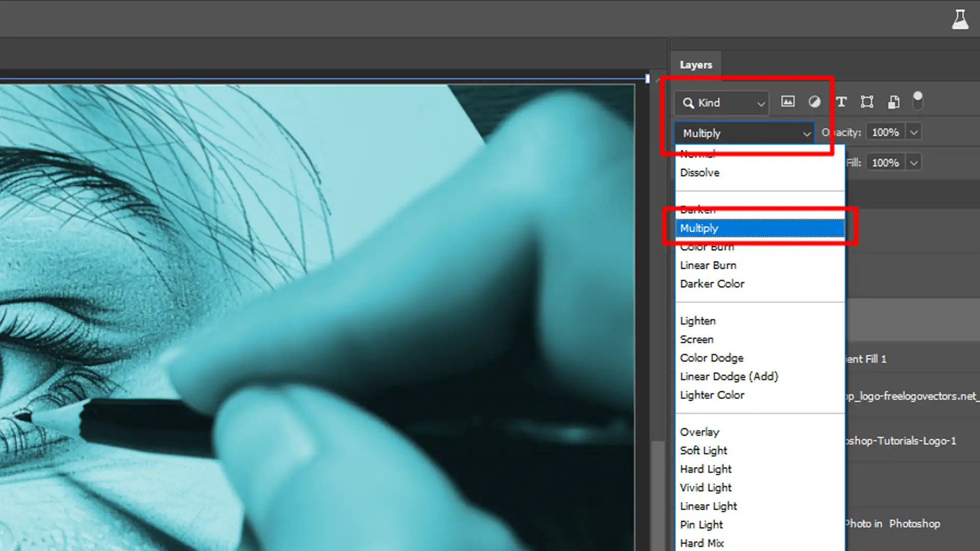Click the flask experiment icon top right
The height and width of the screenshot is (551, 980).
tap(961, 19)
